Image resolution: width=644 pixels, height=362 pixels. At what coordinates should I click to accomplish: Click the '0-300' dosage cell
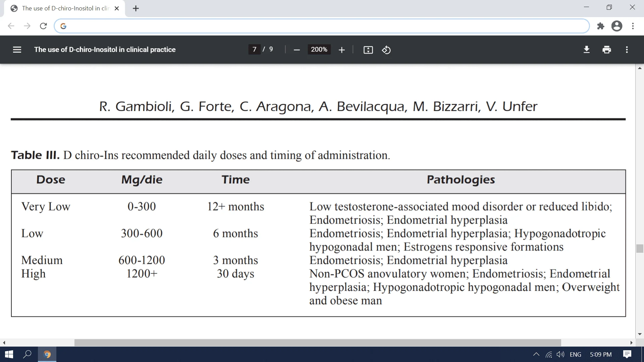[x=142, y=206]
